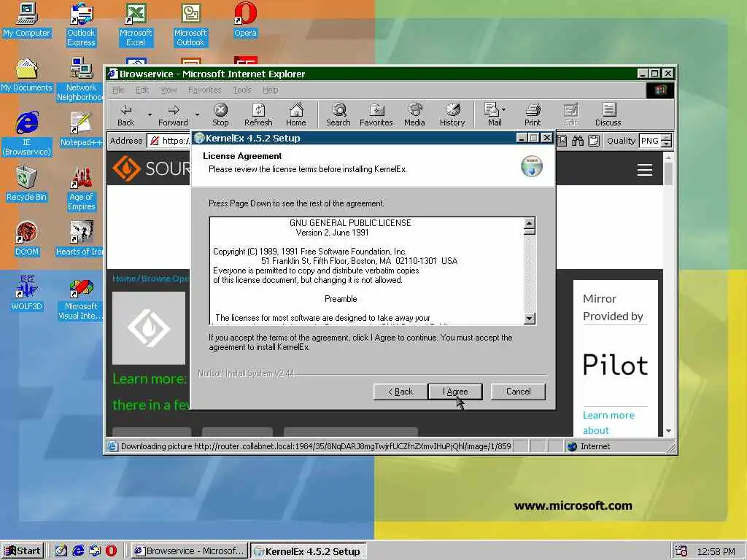Open the Edit menu in Internet Explorer
The width and height of the screenshot is (747, 560).
142,90
